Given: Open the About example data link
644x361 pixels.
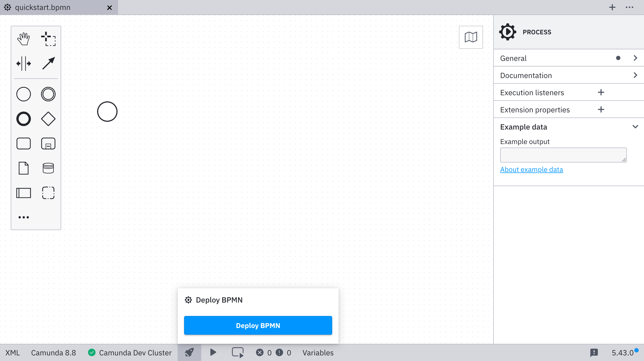Looking at the screenshot, I should pyautogui.click(x=531, y=170).
